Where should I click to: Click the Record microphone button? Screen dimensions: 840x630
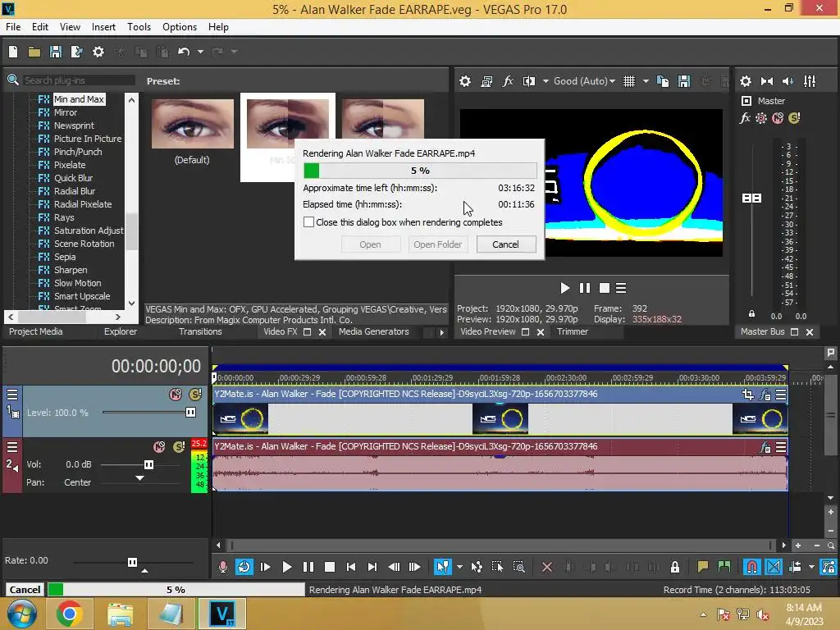point(223,567)
